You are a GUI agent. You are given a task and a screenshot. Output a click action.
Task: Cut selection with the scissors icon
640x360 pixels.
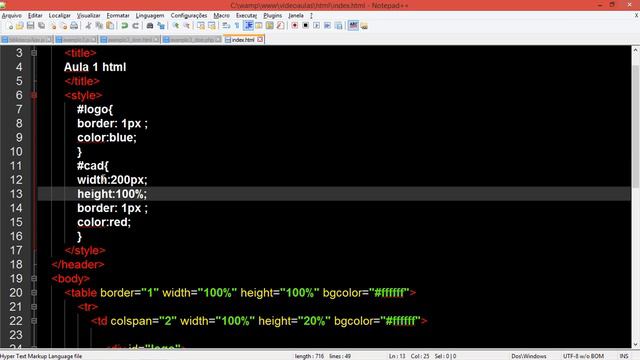coord(88,26)
